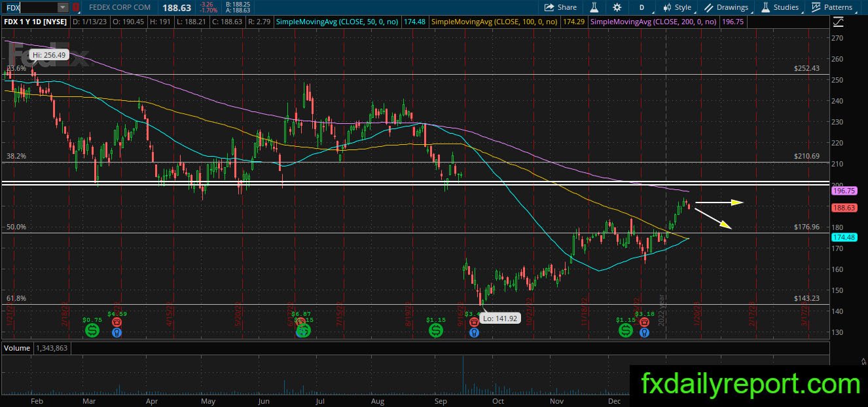Click the last price 188.63 in header
The image size is (868, 407).
click(176, 7)
